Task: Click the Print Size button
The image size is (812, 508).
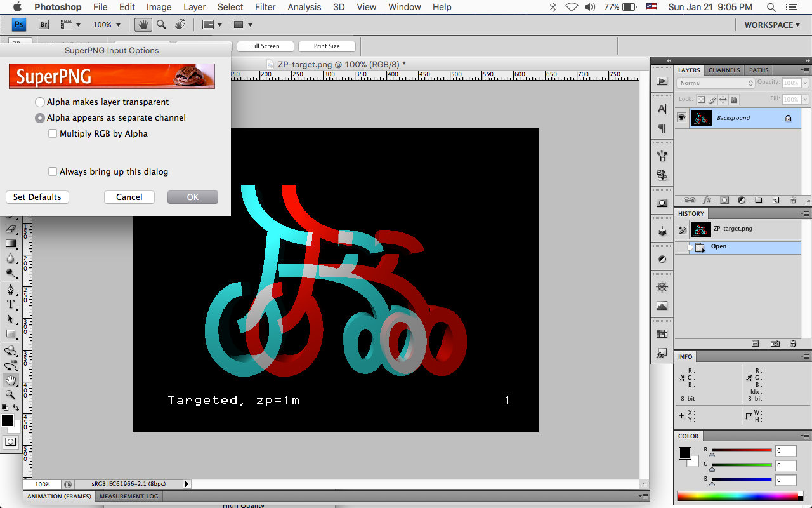Action: [x=327, y=46]
